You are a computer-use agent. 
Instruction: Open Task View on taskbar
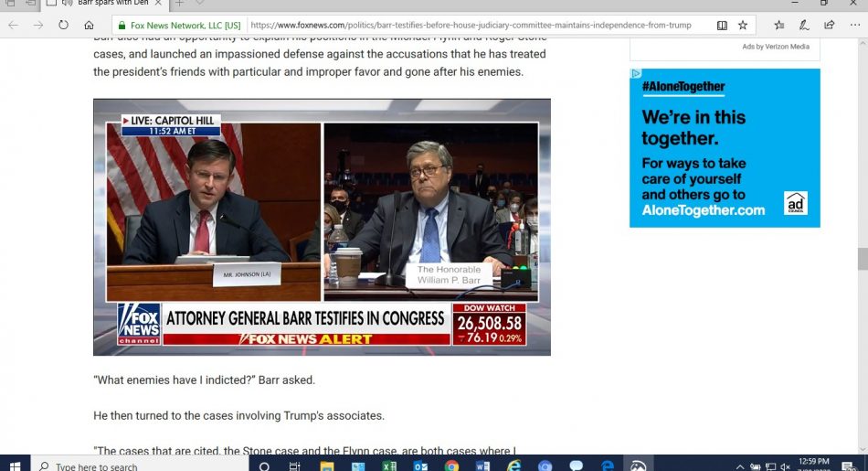coord(295,466)
